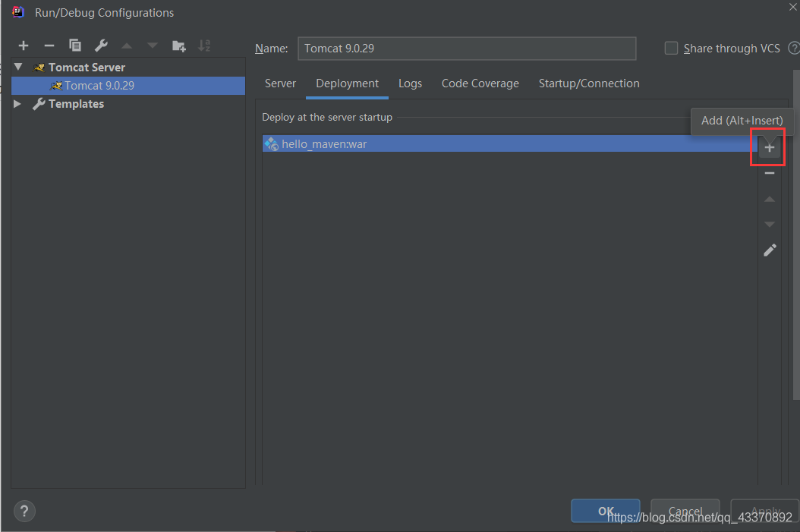Select Tomcat 9.0.29 configuration in tree
The width and height of the screenshot is (800, 532).
(x=128, y=86)
